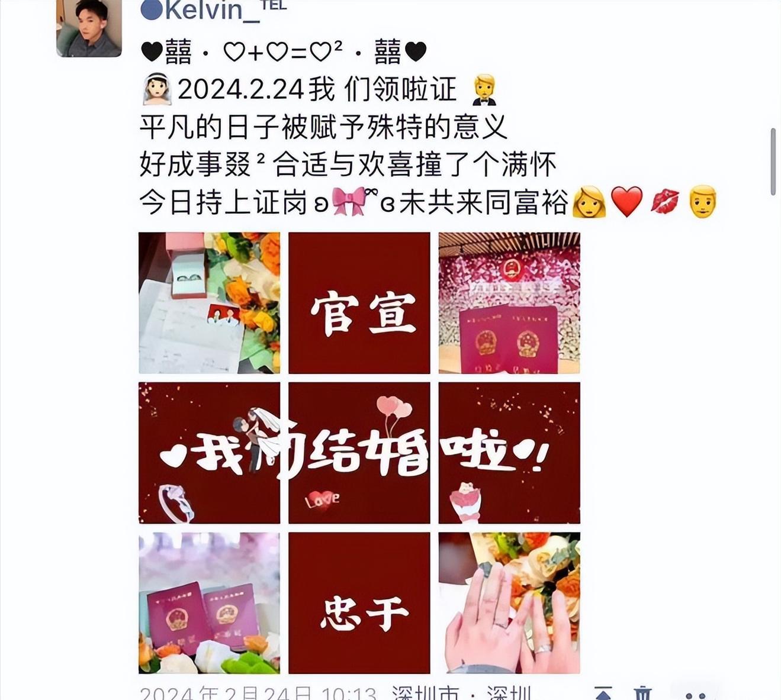Open the 我们 cartoon couple image

(x=209, y=453)
